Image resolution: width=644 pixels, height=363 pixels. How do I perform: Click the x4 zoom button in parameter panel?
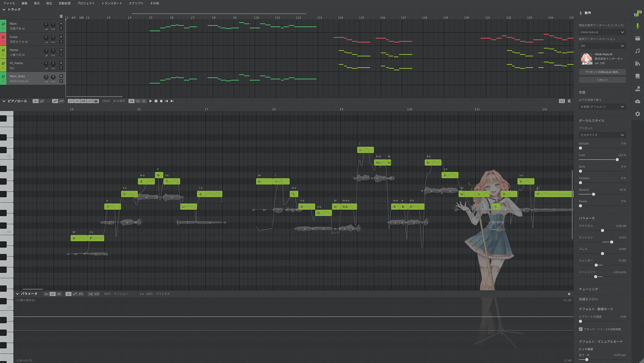97,294
